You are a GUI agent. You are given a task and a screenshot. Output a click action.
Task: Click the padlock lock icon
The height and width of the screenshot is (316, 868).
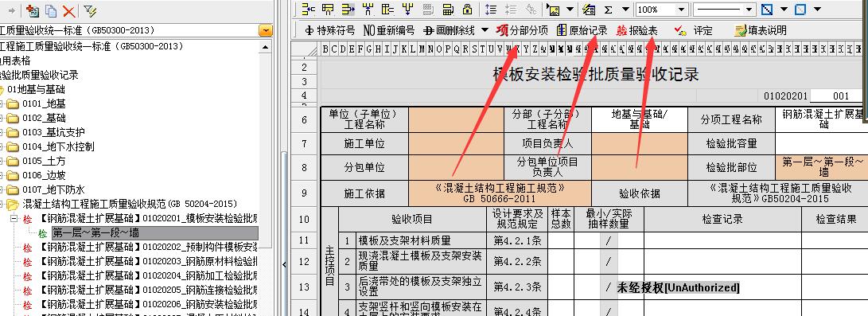click(x=467, y=10)
